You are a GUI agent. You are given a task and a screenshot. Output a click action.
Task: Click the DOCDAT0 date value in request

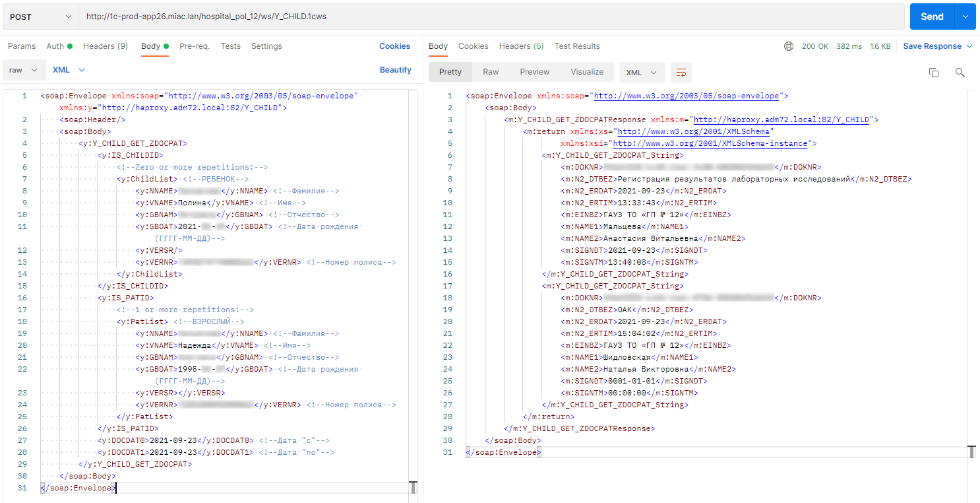[173, 440]
